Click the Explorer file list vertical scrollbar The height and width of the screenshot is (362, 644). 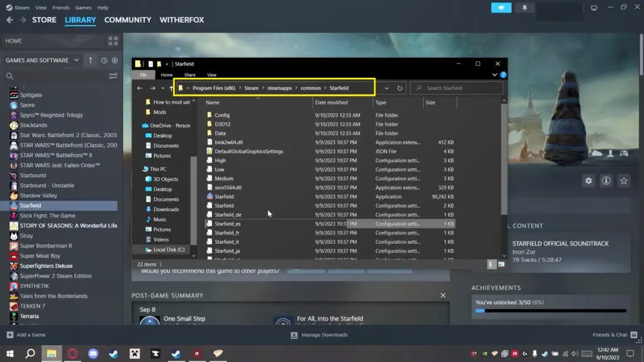click(503, 157)
